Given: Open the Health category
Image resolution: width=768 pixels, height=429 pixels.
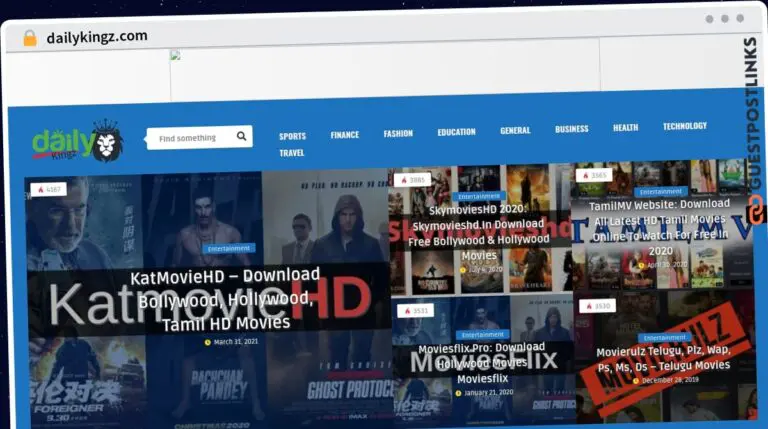Looking at the screenshot, I should point(625,128).
